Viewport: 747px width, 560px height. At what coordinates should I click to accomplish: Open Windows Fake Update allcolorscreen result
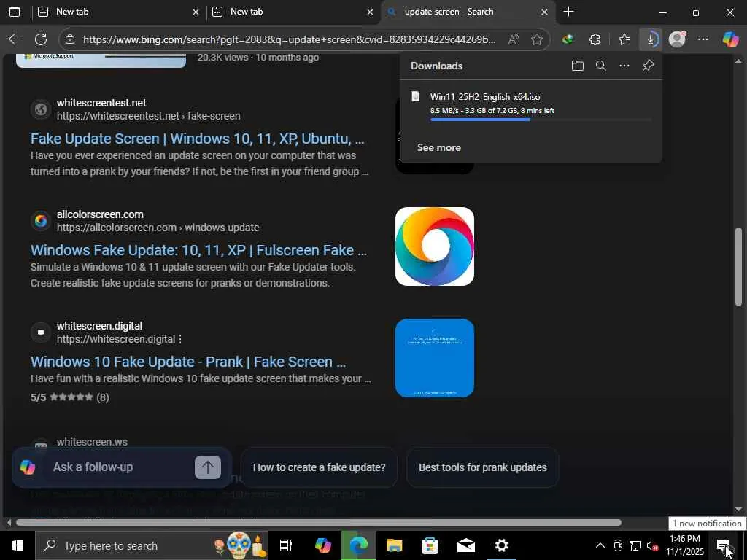pyautogui.click(x=198, y=250)
